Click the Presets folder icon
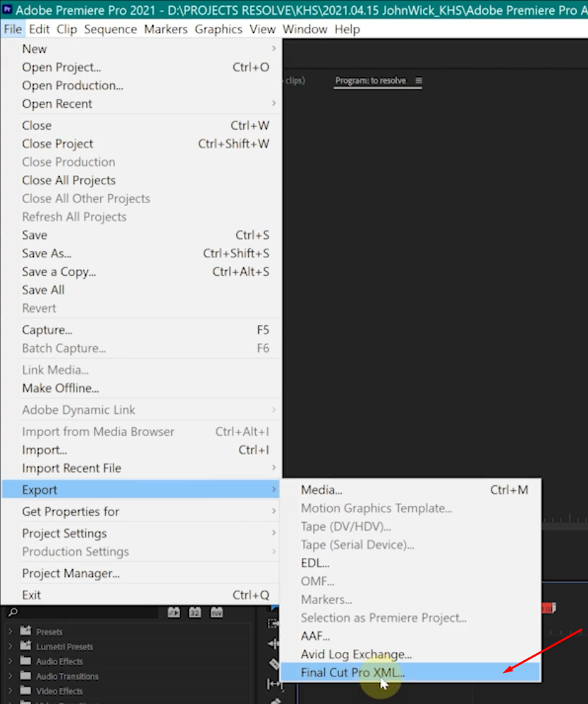Screen dimensions: 588x704 tap(26, 631)
